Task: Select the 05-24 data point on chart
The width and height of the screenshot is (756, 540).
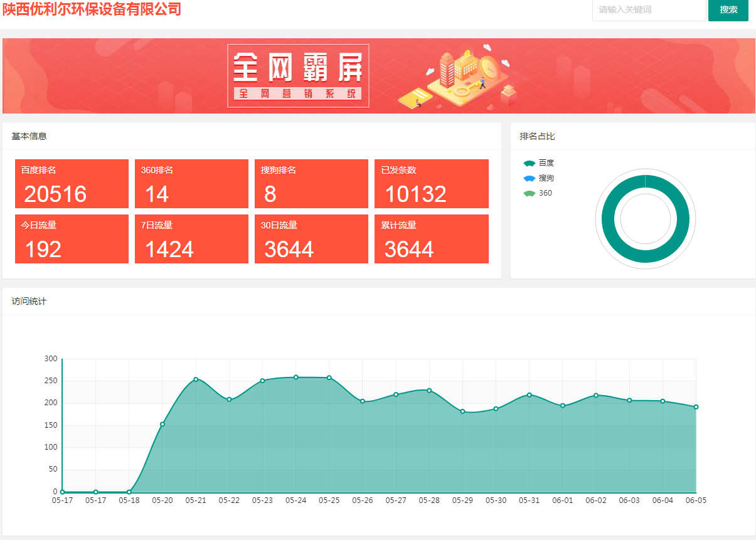Action: coord(296,377)
